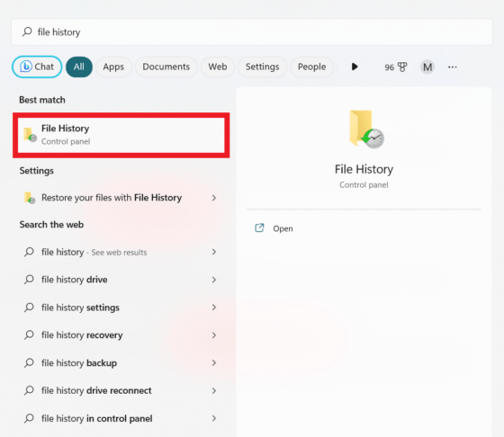Click the "Settings" section heading
The image size is (504, 437).
[x=36, y=171]
